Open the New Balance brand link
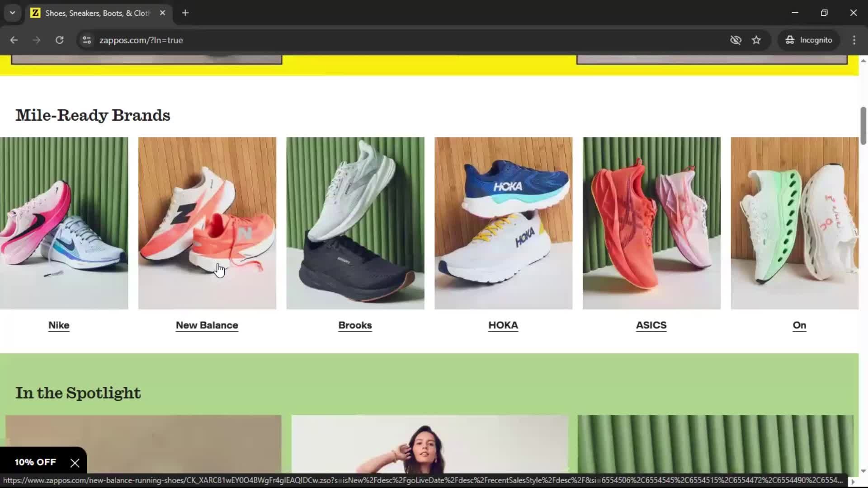Image resolution: width=868 pixels, height=488 pixels. 207,325
